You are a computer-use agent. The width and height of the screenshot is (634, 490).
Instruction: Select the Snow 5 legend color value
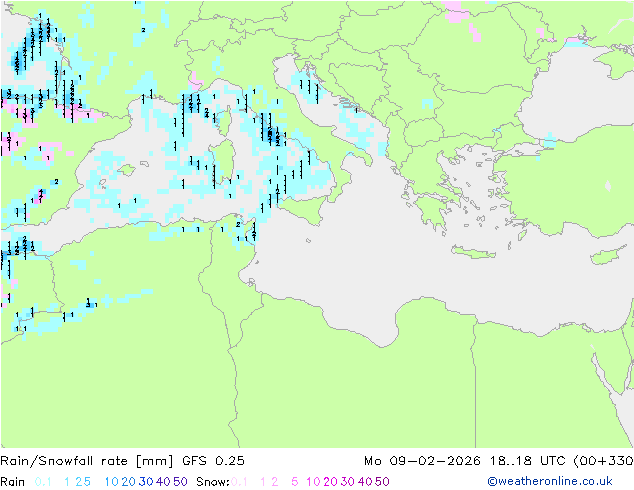tap(295, 482)
